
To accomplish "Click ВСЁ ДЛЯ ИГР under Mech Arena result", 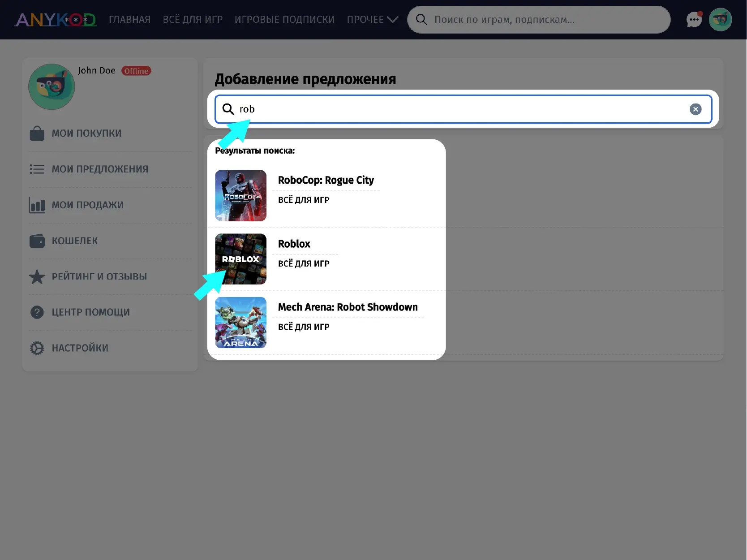I will 304,327.
